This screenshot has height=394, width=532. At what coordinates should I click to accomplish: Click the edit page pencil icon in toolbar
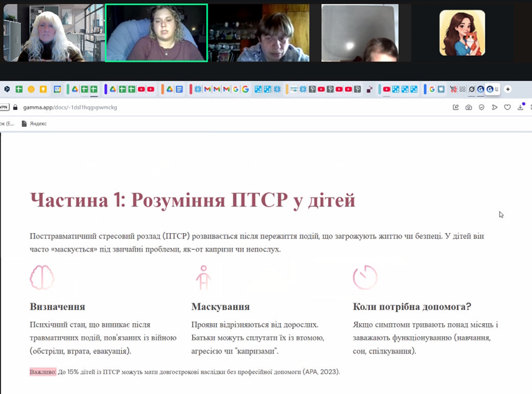click(456, 107)
